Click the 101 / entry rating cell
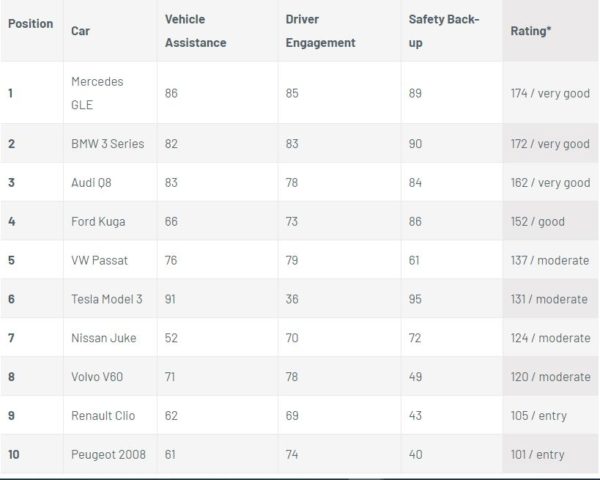Screen dimensions: 600x480 coord(537,454)
